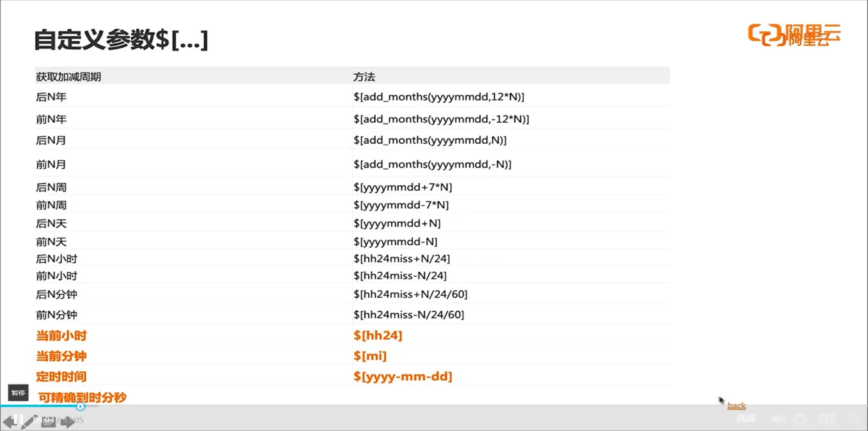Click the right arrow next-slide icon
Image resolution: width=868 pixels, height=431 pixels.
tap(67, 423)
